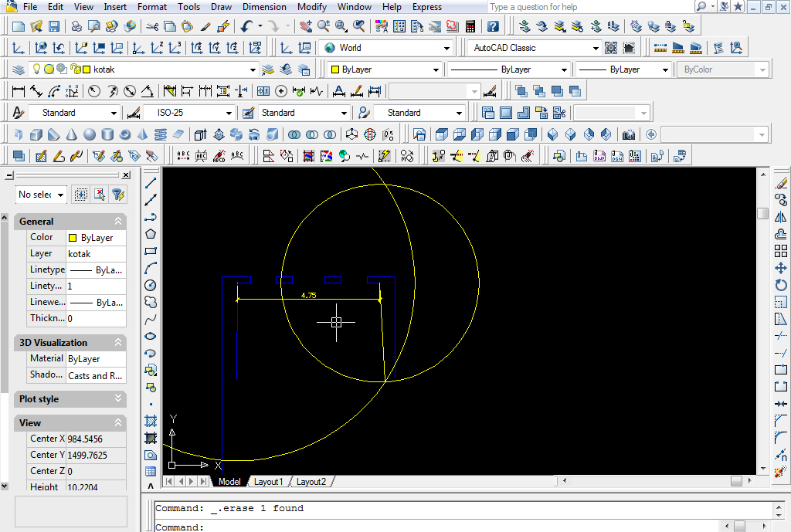Select the Spline draw tool
Screen dimensions: 791x532
pos(151,320)
